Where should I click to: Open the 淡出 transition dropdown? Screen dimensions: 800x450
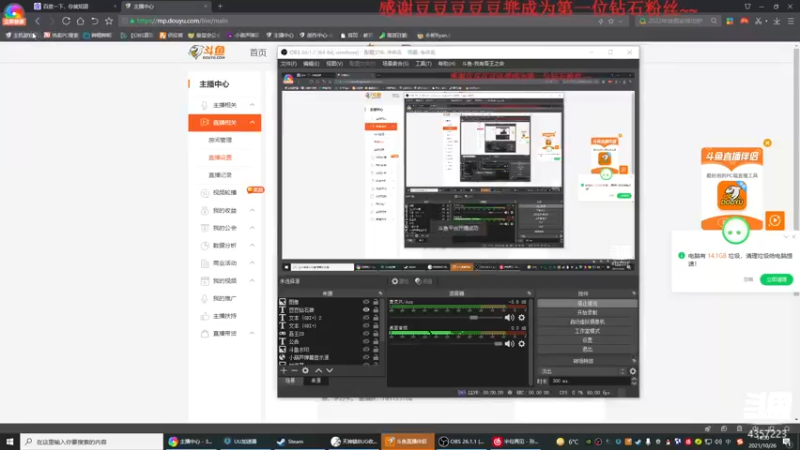coord(583,371)
